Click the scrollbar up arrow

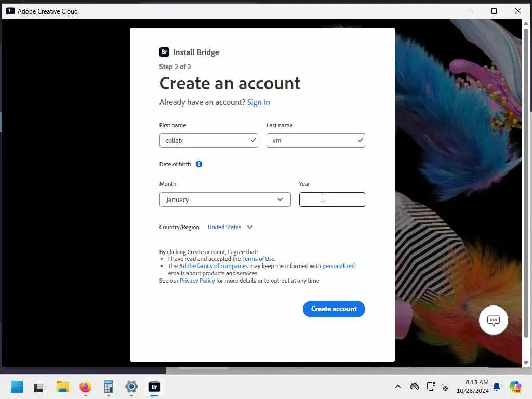526,23
